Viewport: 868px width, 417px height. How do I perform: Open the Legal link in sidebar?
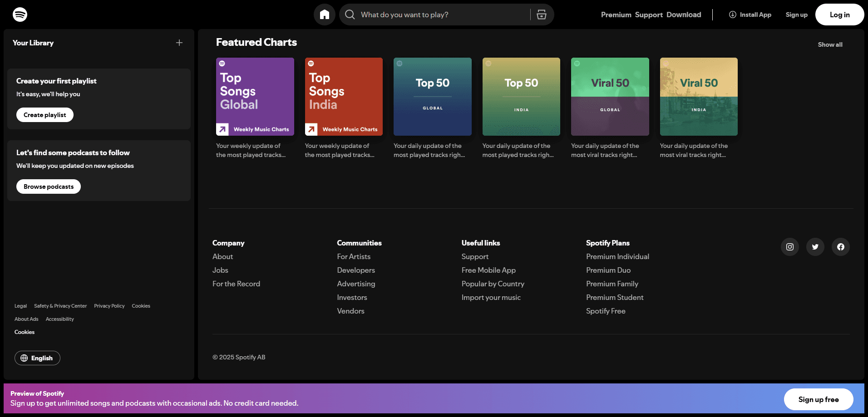pos(20,306)
